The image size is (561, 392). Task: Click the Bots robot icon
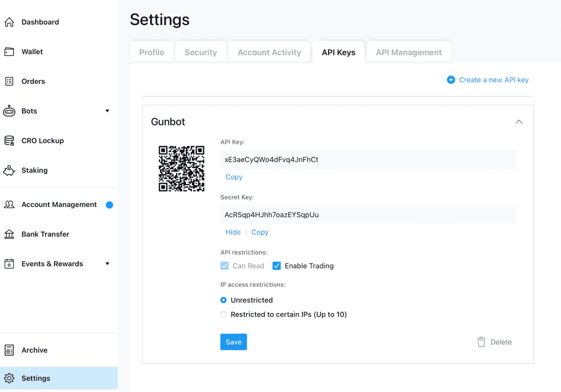pos(9,111)
